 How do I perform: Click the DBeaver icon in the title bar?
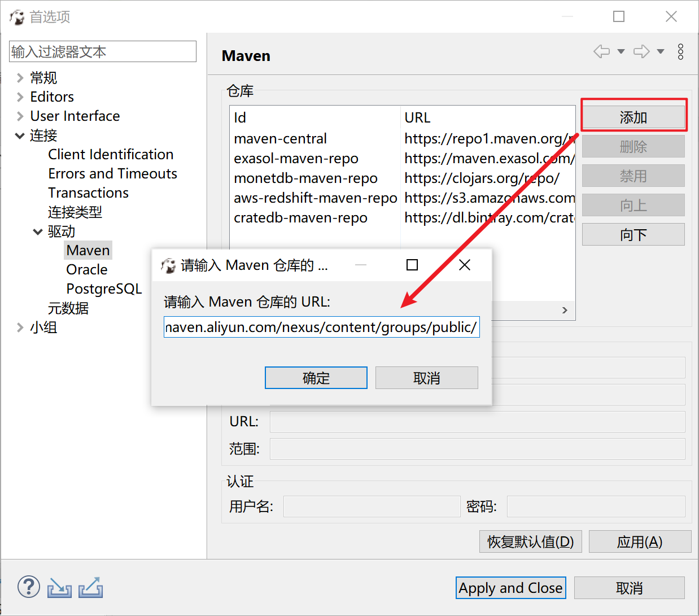coord(17,16)
